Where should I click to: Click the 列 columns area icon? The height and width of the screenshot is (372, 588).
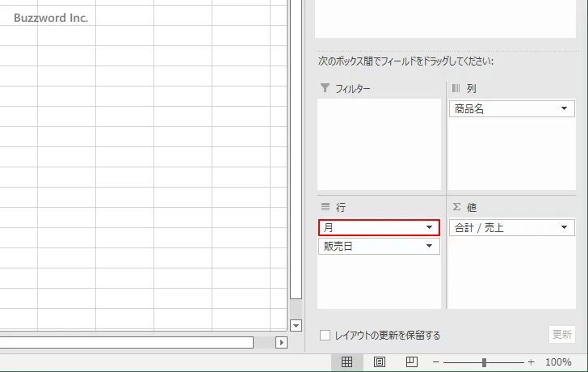pos(456,88)
